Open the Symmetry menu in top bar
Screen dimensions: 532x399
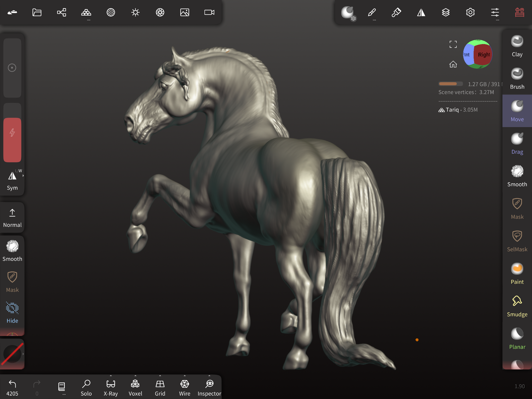[x=421, y=12]
